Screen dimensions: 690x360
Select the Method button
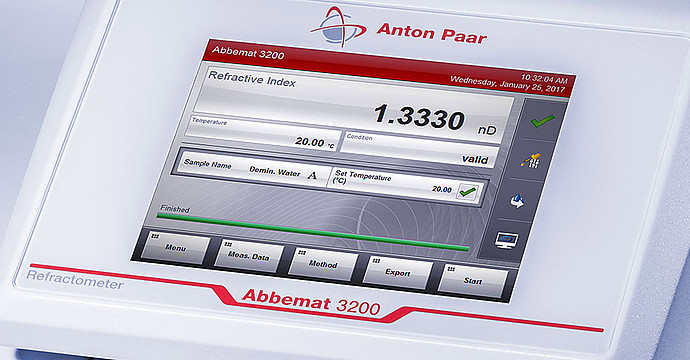323,264
